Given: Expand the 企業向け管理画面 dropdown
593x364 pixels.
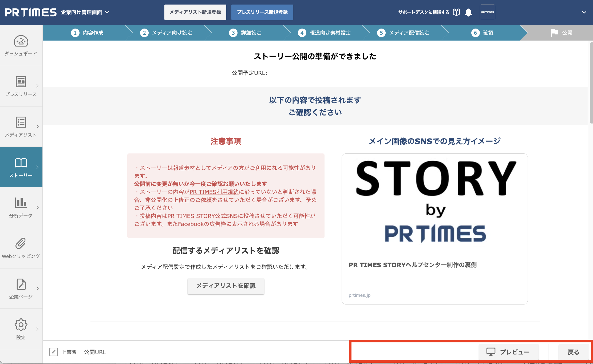Looking at the screenshot, I should click(x=107, y=12).
